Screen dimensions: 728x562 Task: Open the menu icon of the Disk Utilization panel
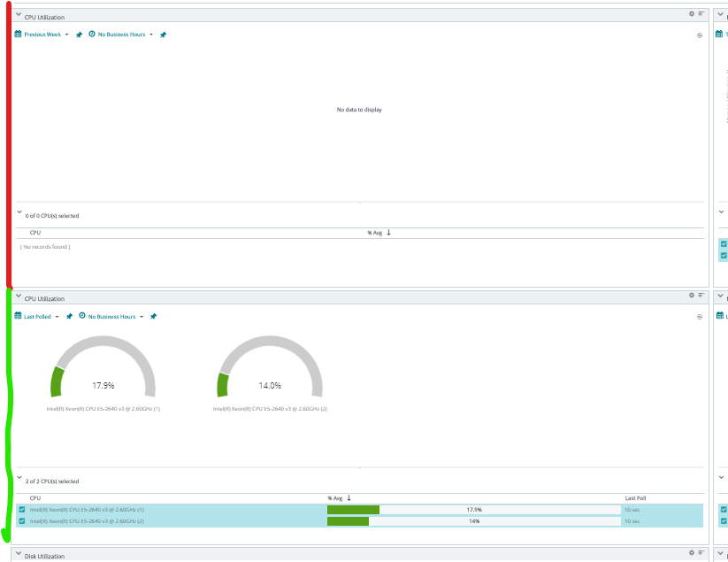click(701, 553)
